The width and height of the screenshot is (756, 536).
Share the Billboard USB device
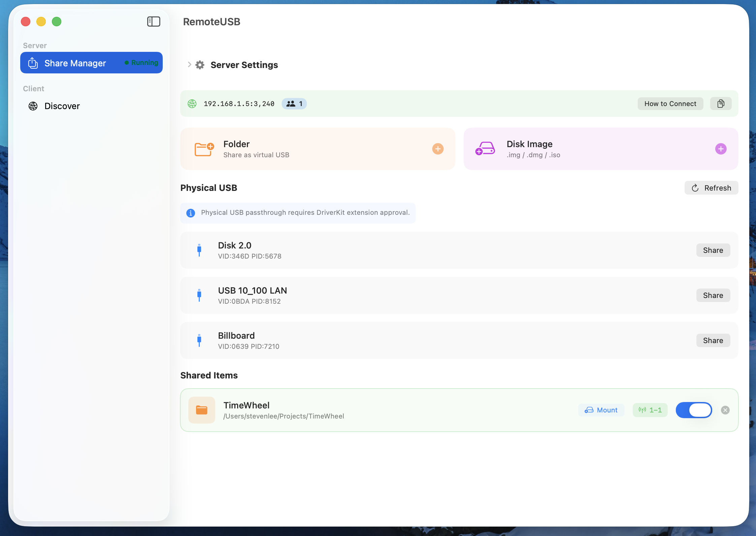pos(713,340)
